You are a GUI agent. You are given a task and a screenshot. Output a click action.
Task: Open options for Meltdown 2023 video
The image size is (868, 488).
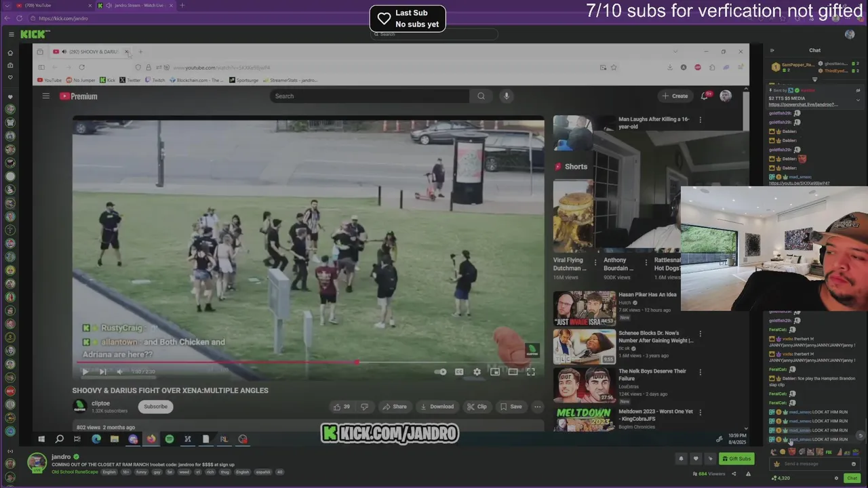click(x=701, y=412)
